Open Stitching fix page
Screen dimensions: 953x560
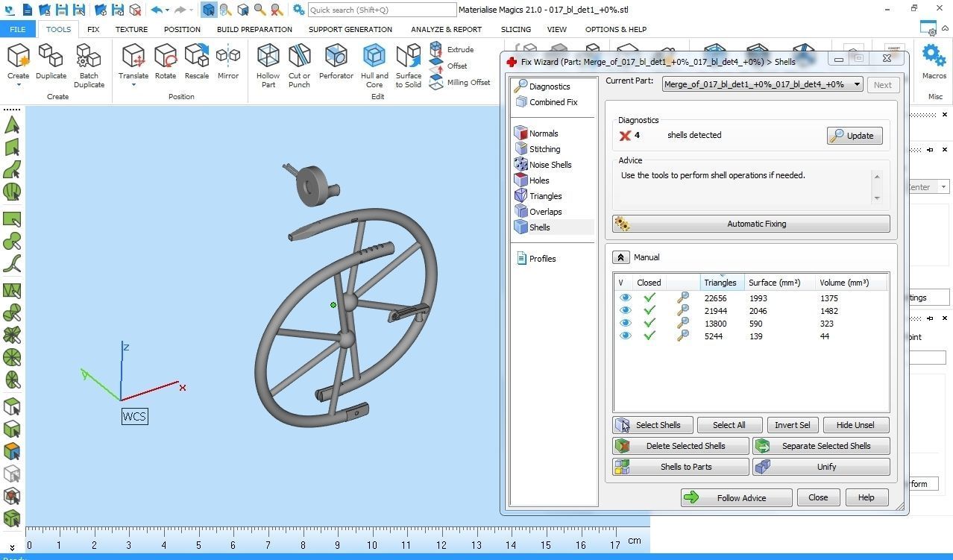point(537,149)
